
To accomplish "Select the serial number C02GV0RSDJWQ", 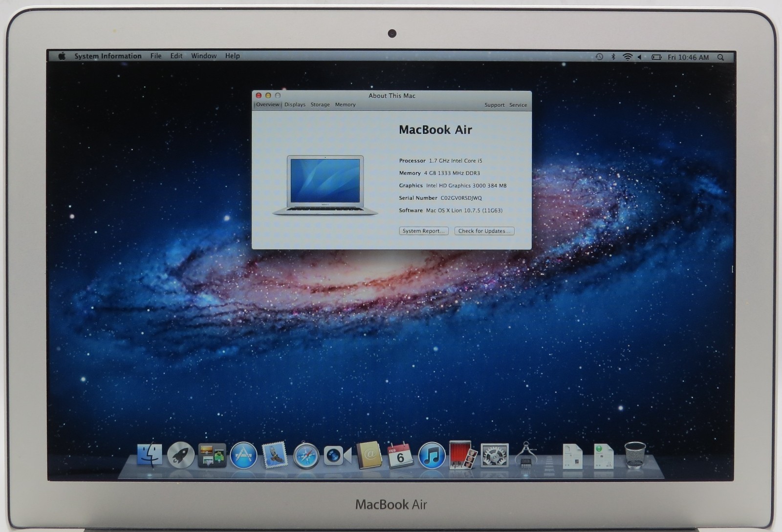I will [x=461, y=198].
